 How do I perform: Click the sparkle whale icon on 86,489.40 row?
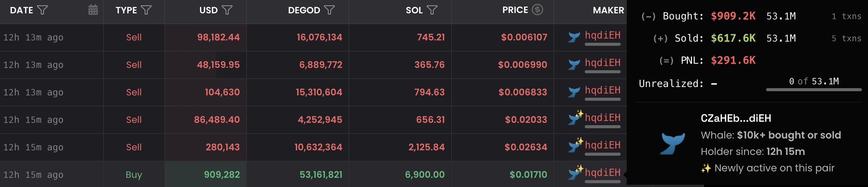point(575,119)
